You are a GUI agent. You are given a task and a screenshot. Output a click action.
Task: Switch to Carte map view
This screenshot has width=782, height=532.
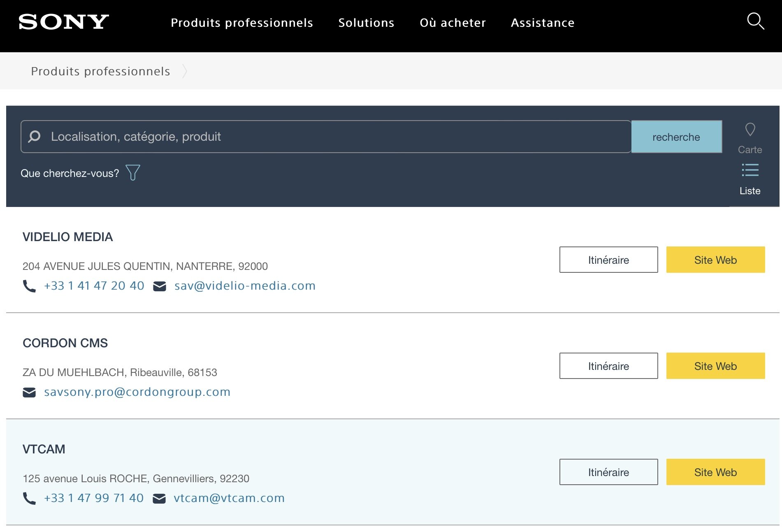coord(750,139)
